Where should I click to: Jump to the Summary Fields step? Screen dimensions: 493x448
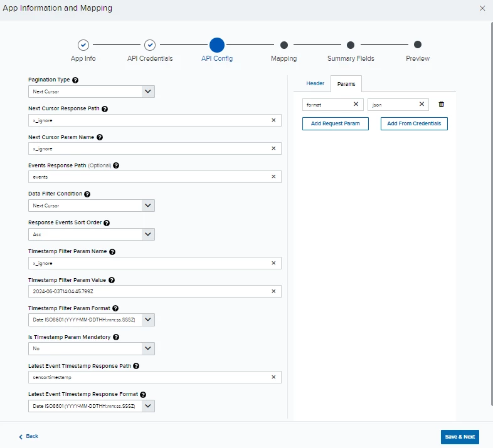click(351, 45)
